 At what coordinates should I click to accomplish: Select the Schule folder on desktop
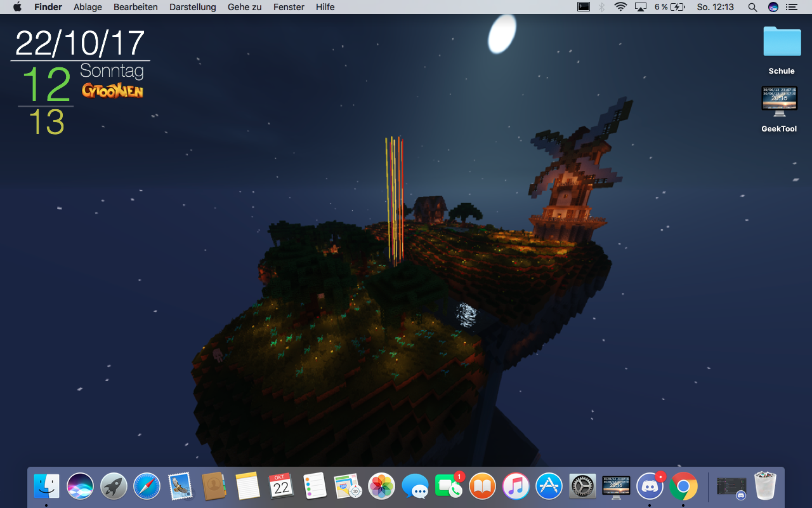click(x=782, y=50)
